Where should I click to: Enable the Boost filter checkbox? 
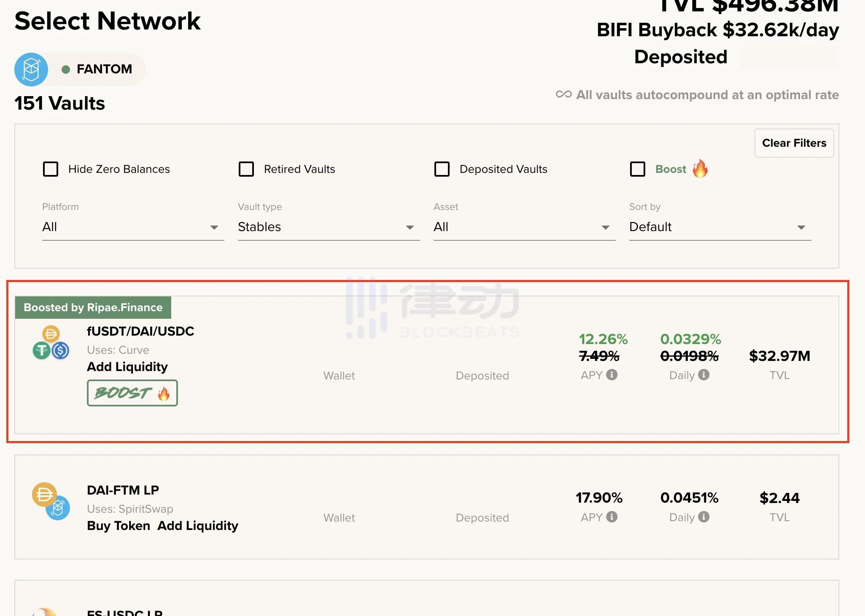(x=638, y=169)
